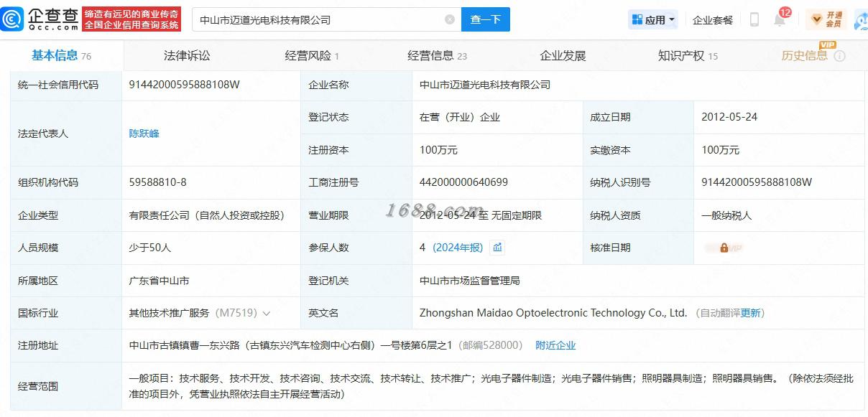868x417 pixels.
Task: Click the 企查查 Qcc.com logo
Action: click(x=40, y=19)
